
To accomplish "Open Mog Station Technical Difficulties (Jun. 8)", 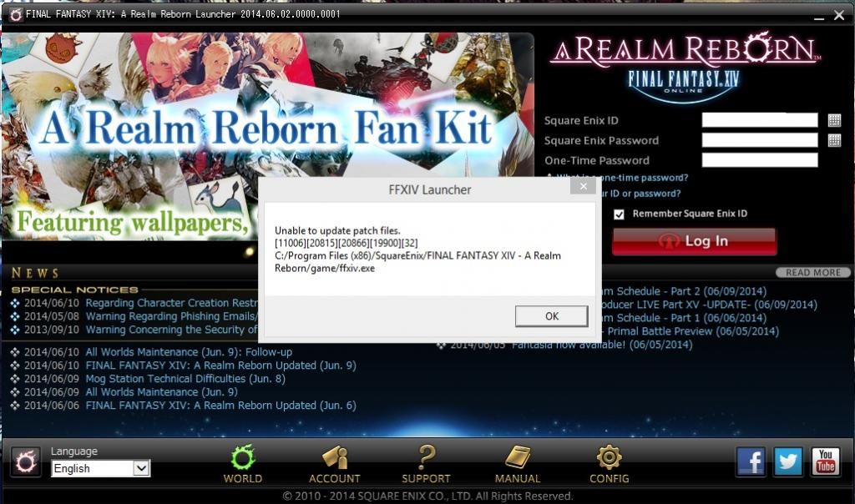I will coord(185,379).
